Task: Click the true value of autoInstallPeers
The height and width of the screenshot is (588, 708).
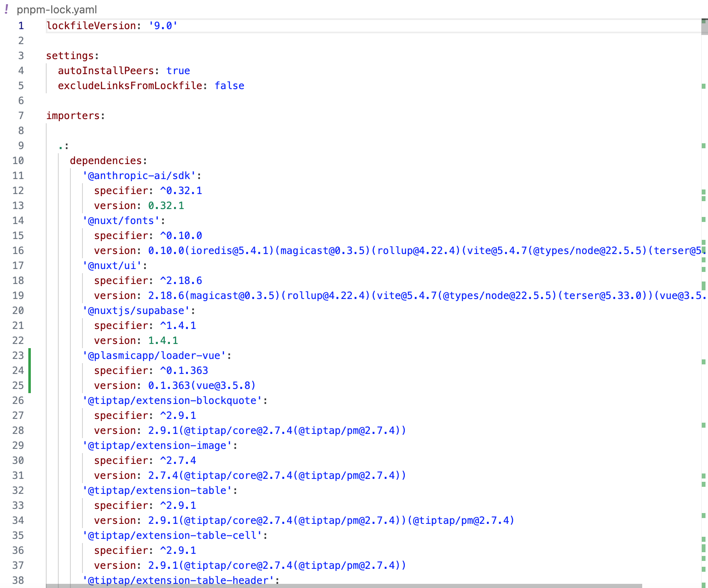Action: (x=178, y=71)
